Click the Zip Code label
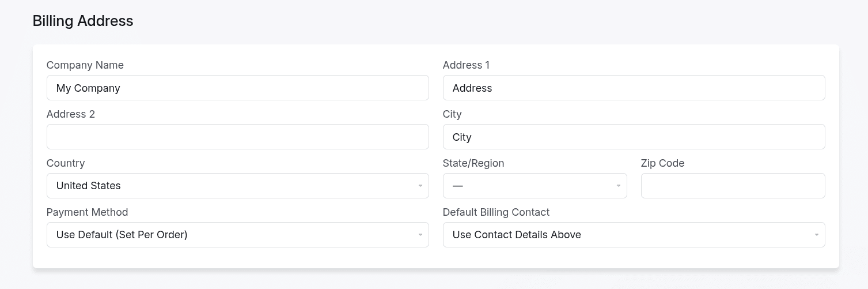Screen dimensions: 868x289 click(x=662, y=163)
